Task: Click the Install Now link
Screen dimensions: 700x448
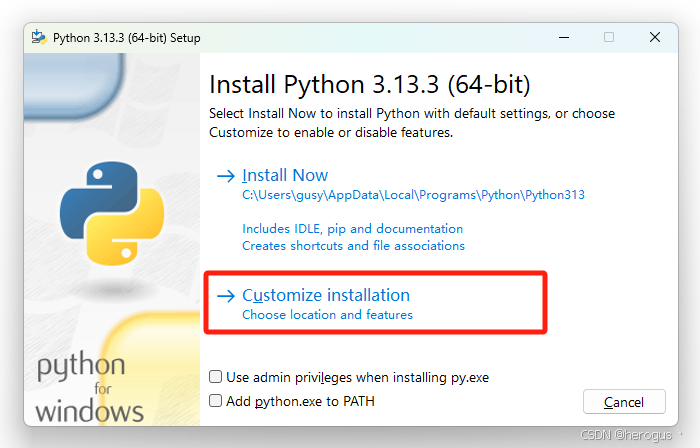Action: [285, 175]
